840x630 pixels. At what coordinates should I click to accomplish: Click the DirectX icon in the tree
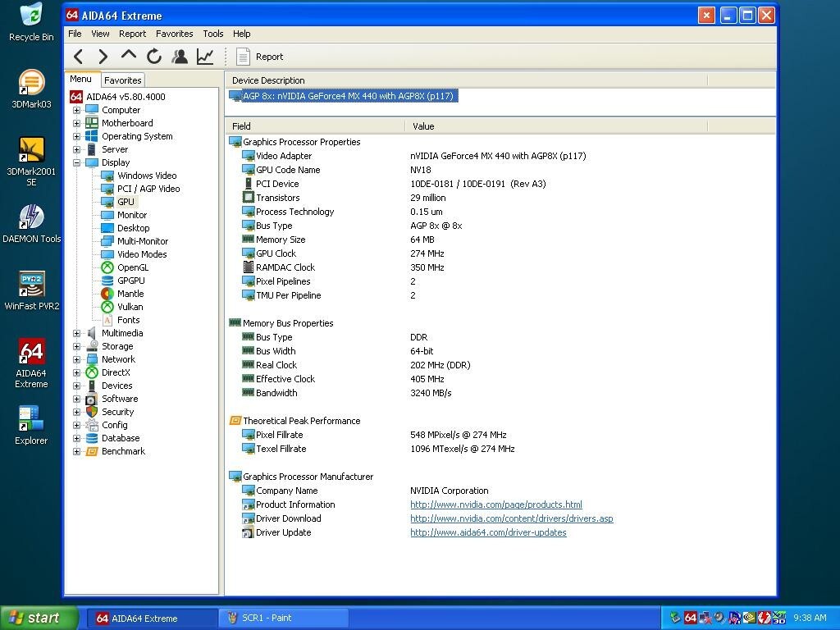click(x=92, y=372)
